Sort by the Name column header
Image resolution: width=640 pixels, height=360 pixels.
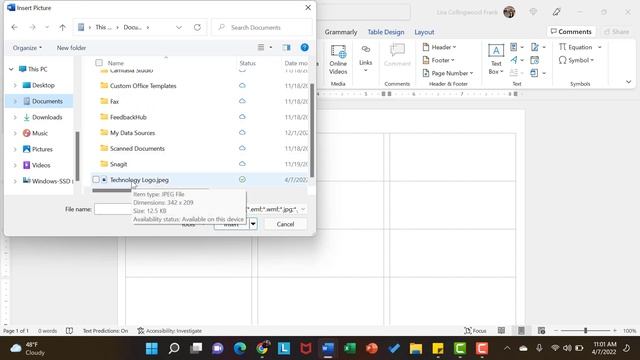[116, 63]
